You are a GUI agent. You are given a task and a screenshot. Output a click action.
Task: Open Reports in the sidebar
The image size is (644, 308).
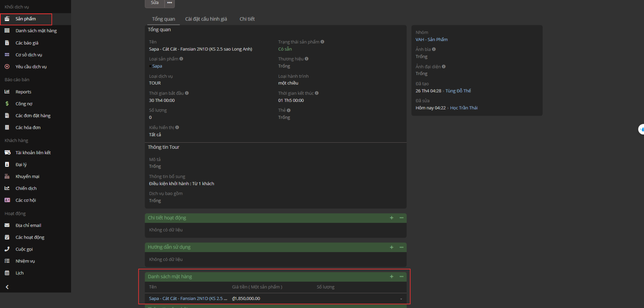(23, 92)
